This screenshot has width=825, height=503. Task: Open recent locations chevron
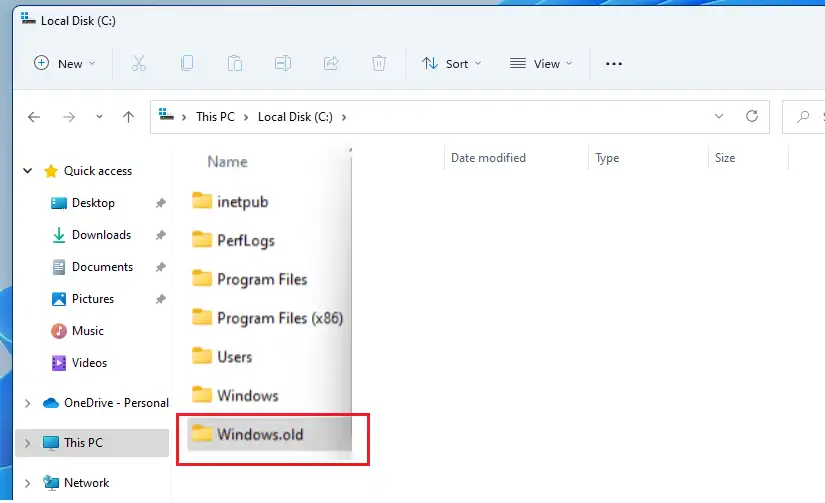coord(99,117)
